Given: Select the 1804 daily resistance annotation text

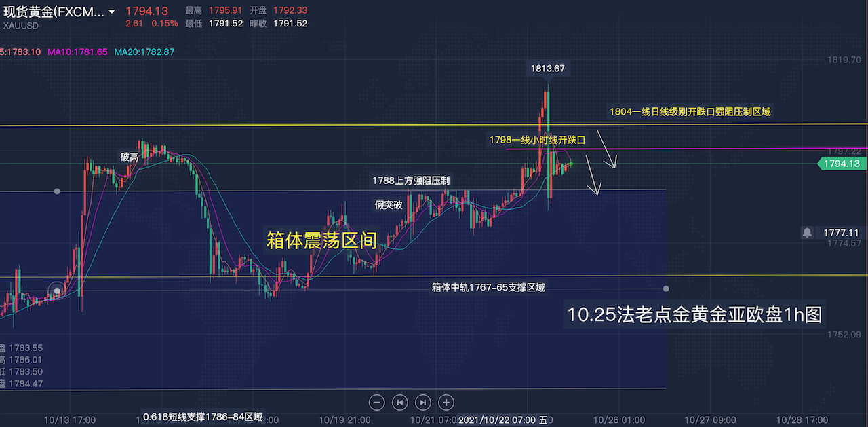Looking at the screenshot, I should (690, 112).
